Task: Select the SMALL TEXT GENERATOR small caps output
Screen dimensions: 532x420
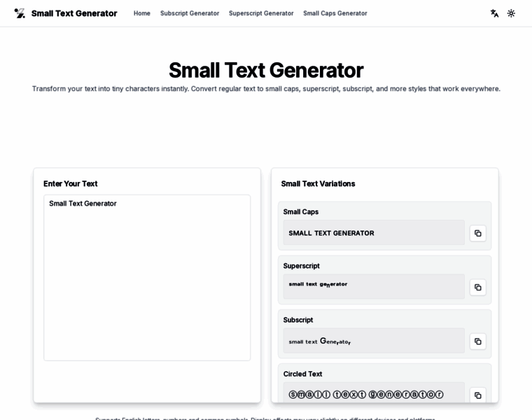Action: (374, 233)
